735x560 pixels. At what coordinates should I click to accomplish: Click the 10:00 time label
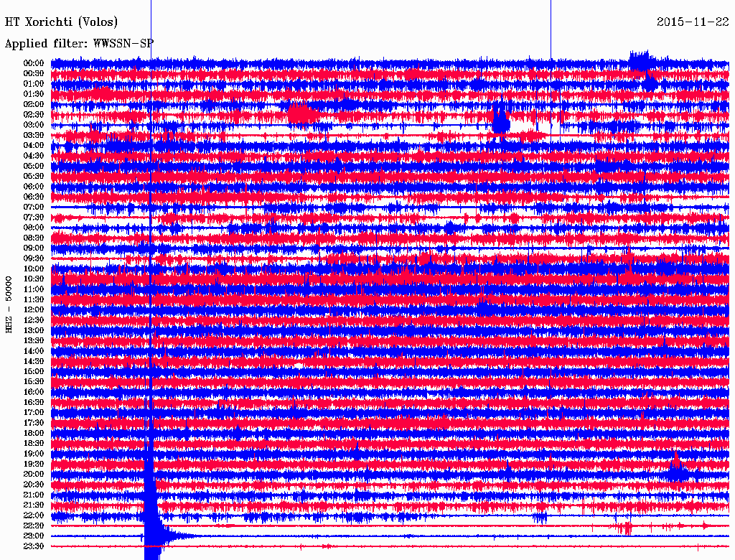point(33,269)
